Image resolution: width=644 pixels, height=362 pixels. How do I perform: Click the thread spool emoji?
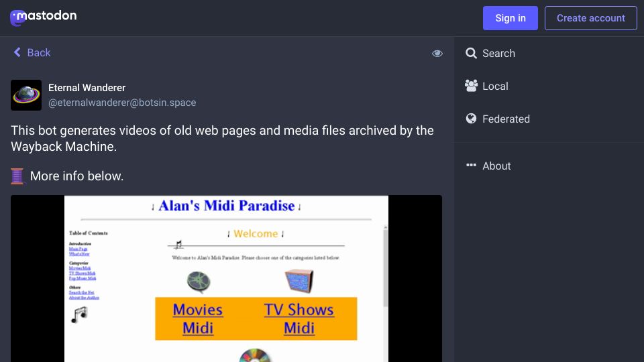[17, 176]
